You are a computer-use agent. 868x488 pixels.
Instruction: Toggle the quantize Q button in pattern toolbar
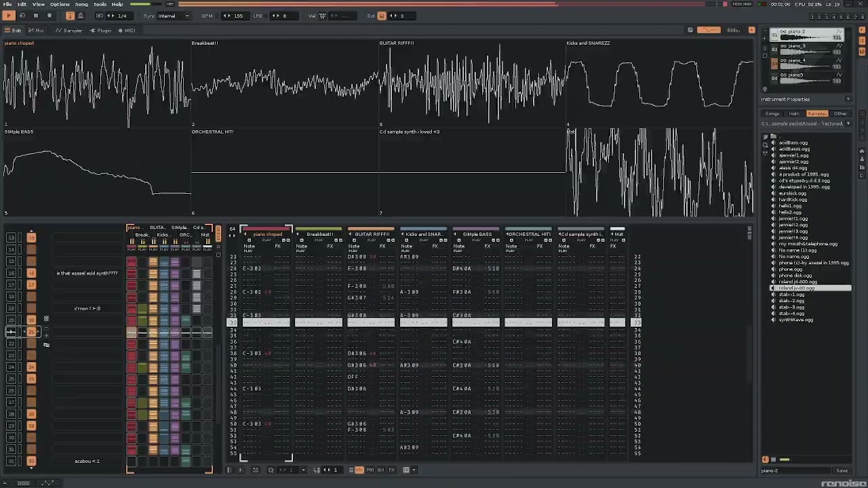tap(271, 470)
